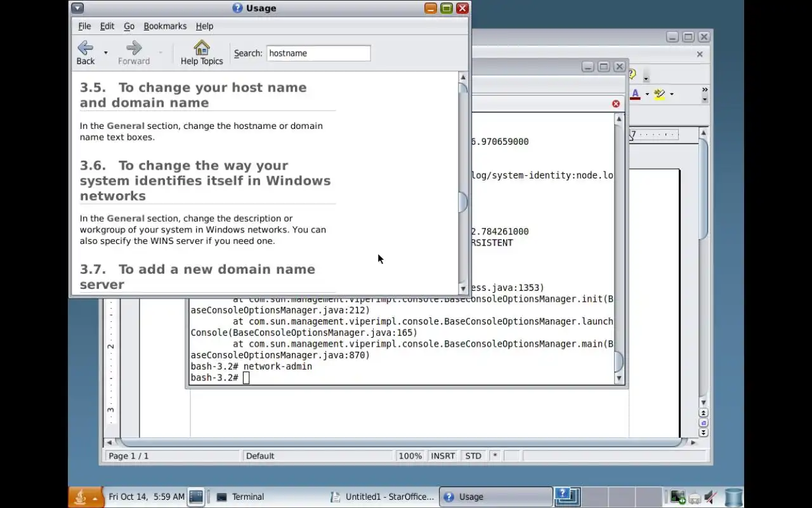812x508 pixels.
Task: Click StarOffice next page navigation button
Action: [x=704, y=432]
